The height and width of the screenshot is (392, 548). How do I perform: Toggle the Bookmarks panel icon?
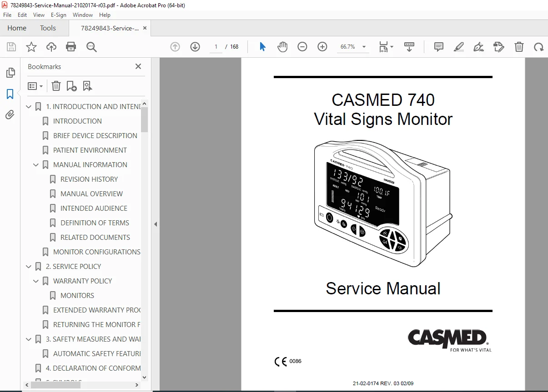pyautogui.click(x=10, y=94)
